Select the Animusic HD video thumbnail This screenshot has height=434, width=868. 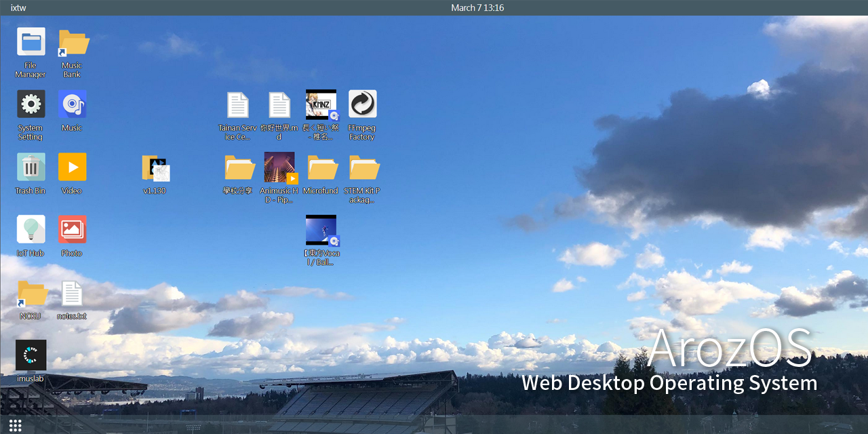tap(279, 167)
